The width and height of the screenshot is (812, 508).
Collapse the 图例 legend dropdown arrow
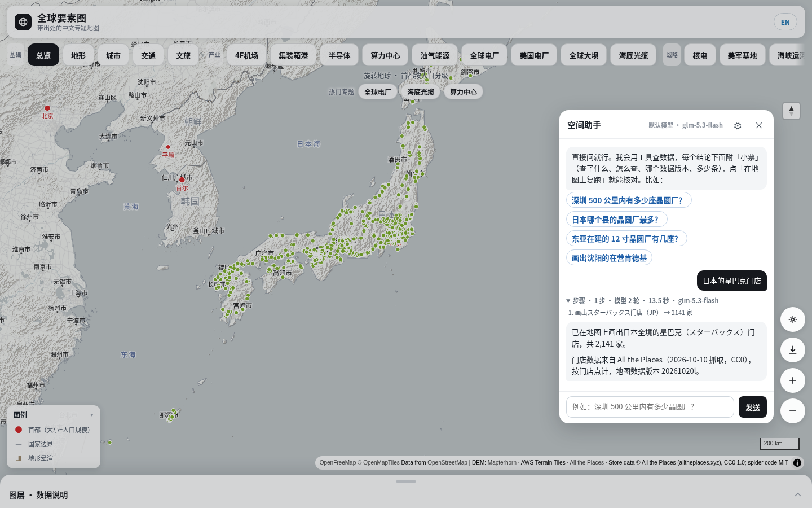pyautogui.click(x=92, y=415)
